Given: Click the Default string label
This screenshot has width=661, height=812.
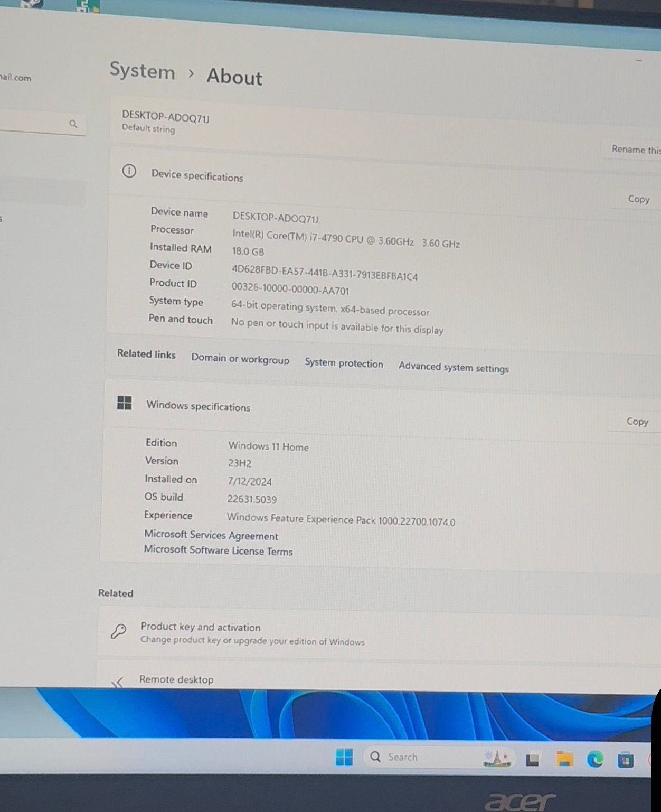Looking at the screenshot, I should [148, 128].
